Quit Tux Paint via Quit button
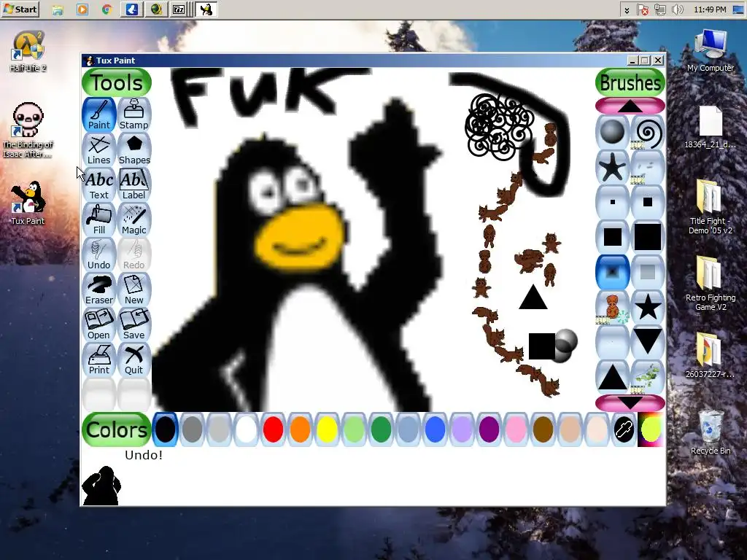 [x=134, y=359]
